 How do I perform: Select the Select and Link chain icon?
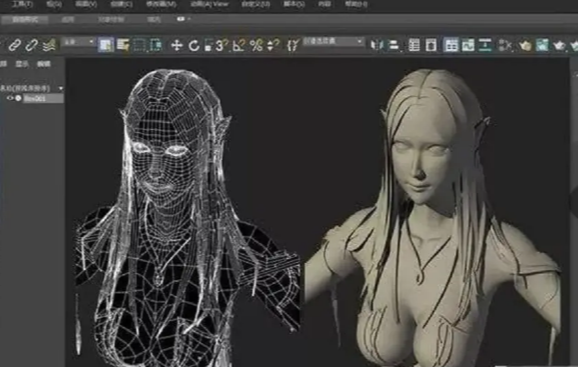click(x=15, y=45)
